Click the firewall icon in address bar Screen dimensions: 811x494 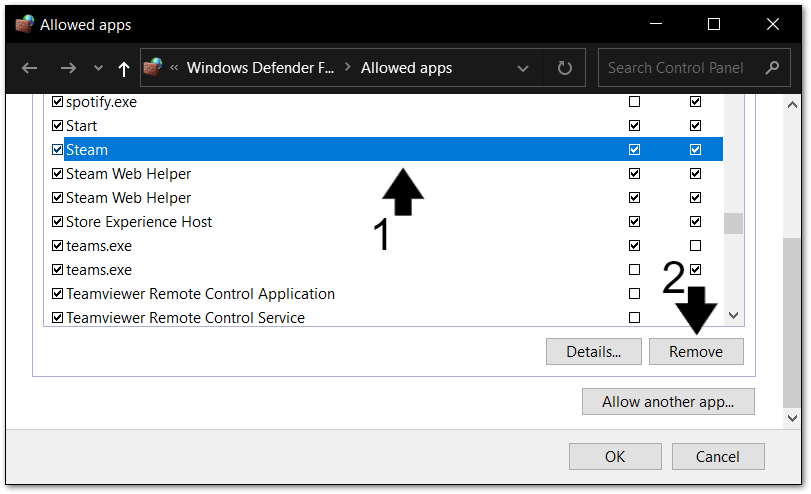click(x=153, y=67)
